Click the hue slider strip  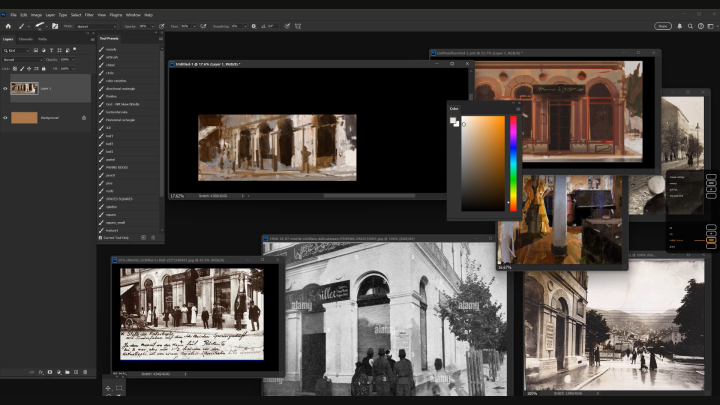[513, 163]
